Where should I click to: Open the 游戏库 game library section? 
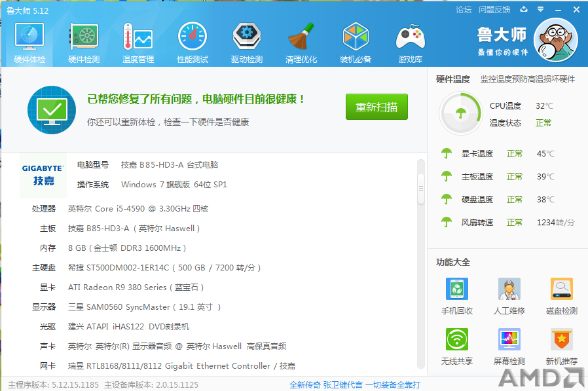(411, 43)
